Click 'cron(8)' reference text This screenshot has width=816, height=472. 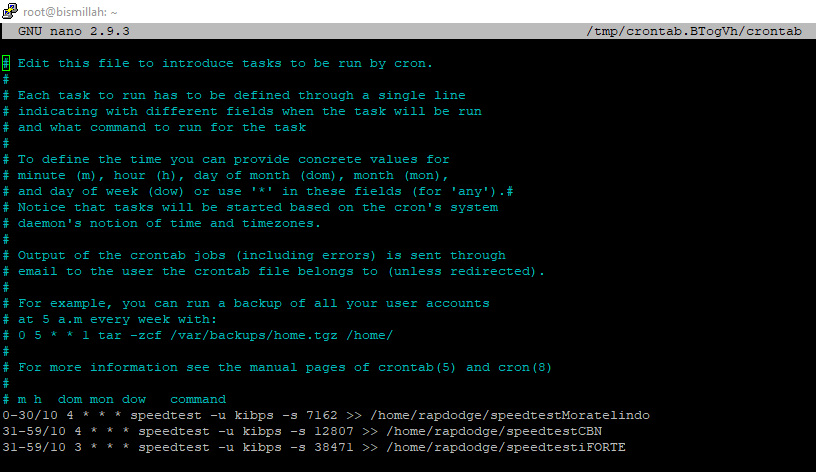(525, 367)
